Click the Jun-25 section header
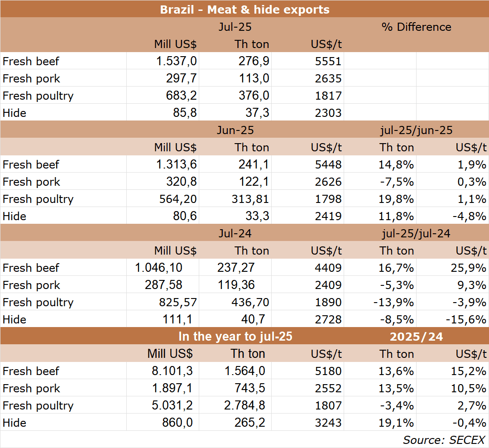Image resolution: width=489 pixels, height=448 pixels. click(235, 130)
